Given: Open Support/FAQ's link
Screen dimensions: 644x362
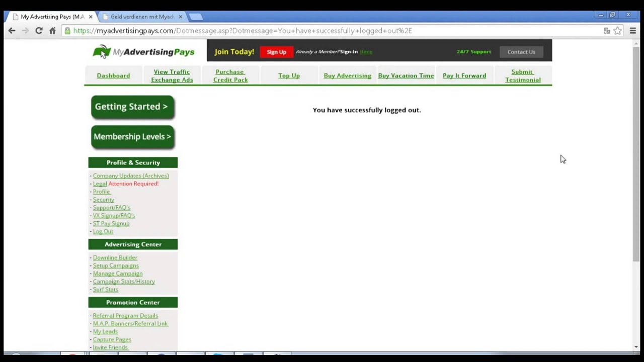Looking at the screenshot, I should coord(111,207).
